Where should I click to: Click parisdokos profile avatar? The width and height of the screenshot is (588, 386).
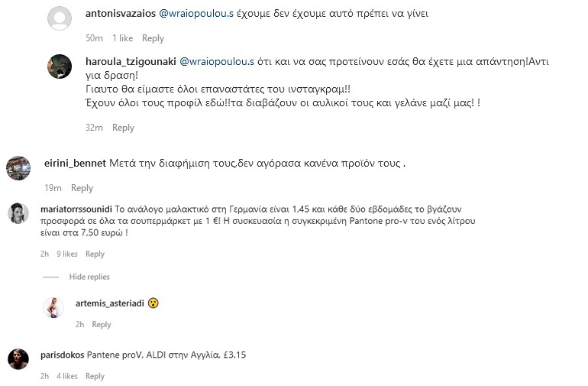coord(18,358)
